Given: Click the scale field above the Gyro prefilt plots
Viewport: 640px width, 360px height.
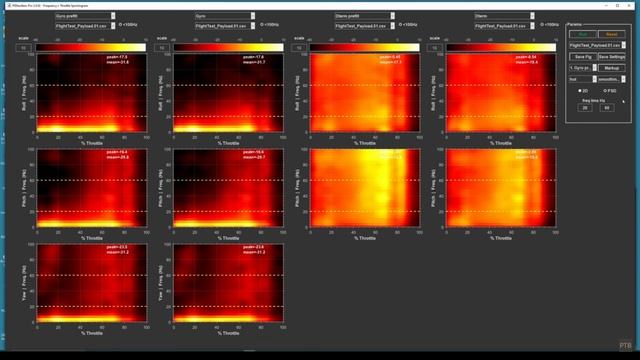Looking at the screenshot, I should [x=23, y=48].
